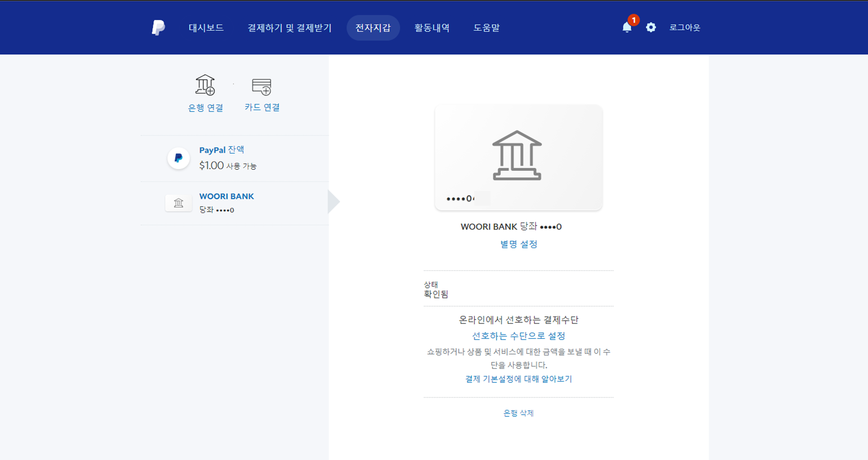Screen dimensions: 868x460
Task: Click 별명 설정 nickname link
Action: pyautogui.click(x=518, y=244)
